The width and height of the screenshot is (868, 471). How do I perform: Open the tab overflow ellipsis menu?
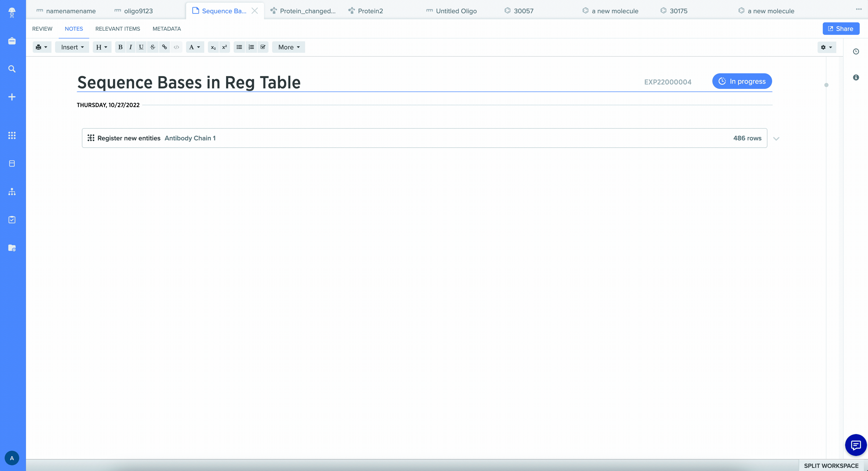[x=859, y=9]
